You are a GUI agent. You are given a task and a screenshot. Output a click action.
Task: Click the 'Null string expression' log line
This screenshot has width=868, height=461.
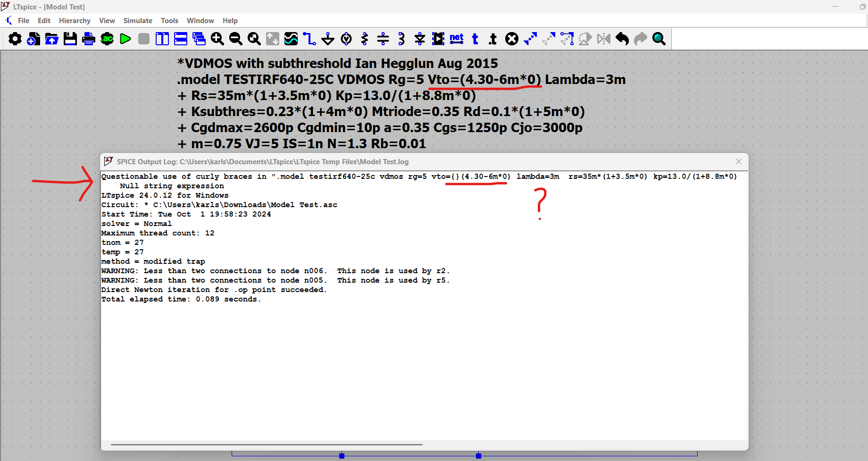172,186
